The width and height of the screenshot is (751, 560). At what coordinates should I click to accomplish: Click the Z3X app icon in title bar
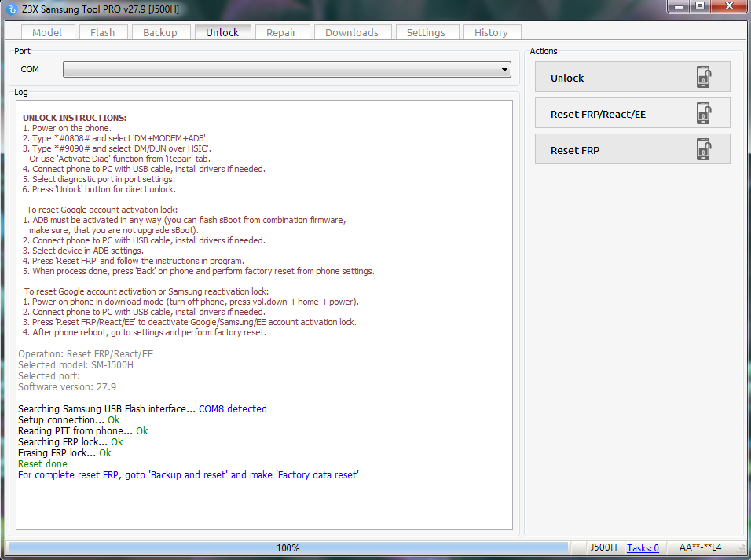[x=12, y=9]
